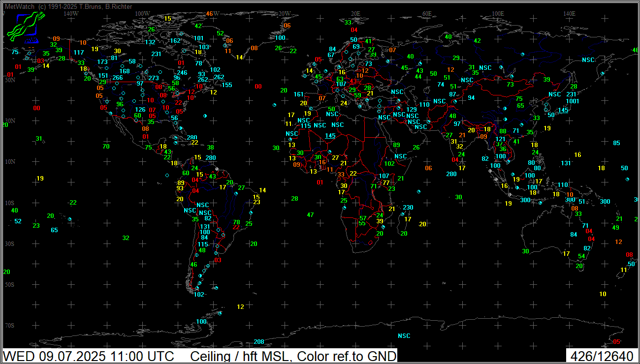Screen dimensions: 640x364
Task: Click the 50S latitude label
Action: click(x=10, y=285)
